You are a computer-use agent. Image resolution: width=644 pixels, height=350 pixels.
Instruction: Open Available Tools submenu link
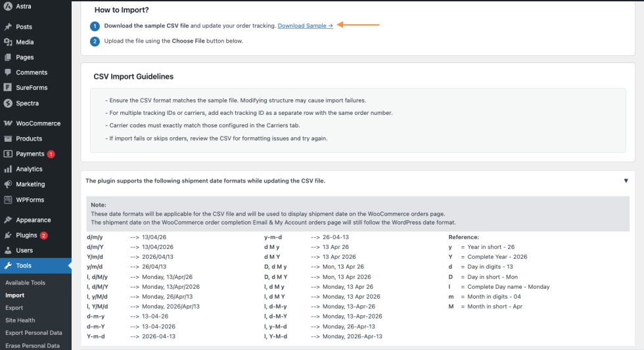point(25,282)
